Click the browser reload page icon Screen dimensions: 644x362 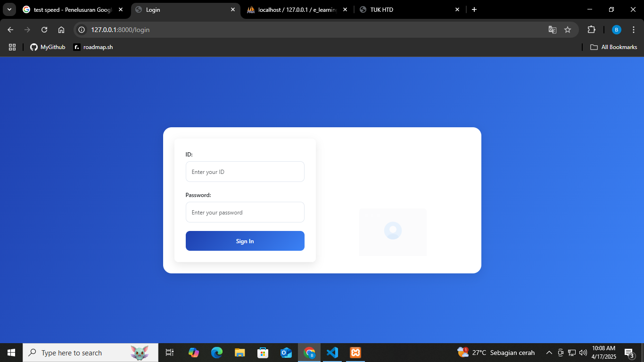click(x=44, y=30)
